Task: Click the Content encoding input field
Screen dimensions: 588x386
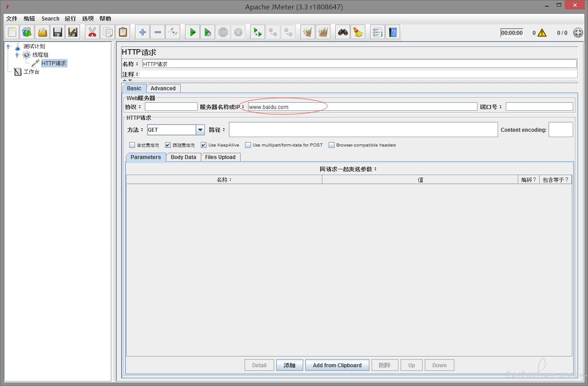Action: pos(561,130)
